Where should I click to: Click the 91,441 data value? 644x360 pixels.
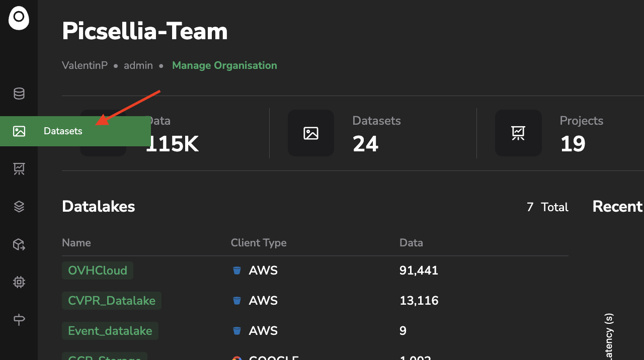coord(419,271)
